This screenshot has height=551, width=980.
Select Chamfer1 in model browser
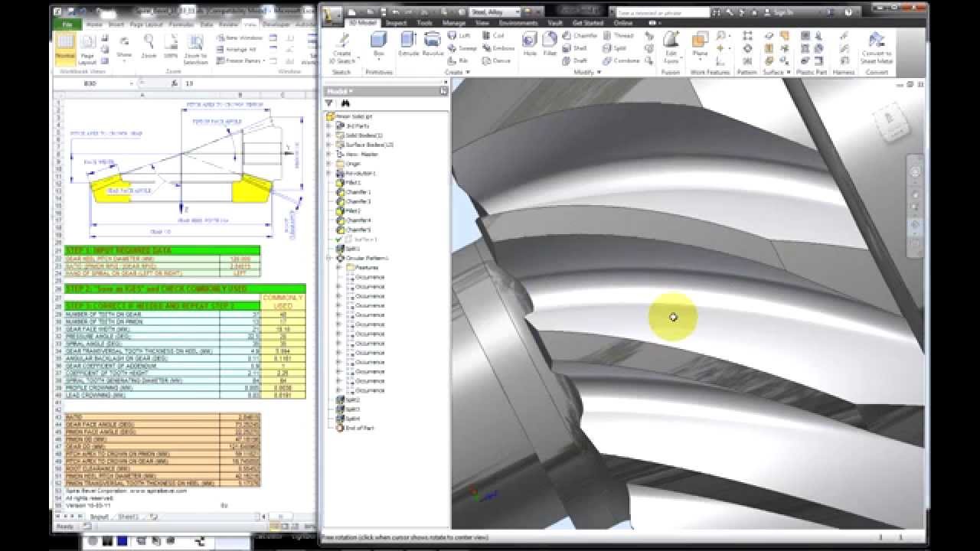coord(355,192)
